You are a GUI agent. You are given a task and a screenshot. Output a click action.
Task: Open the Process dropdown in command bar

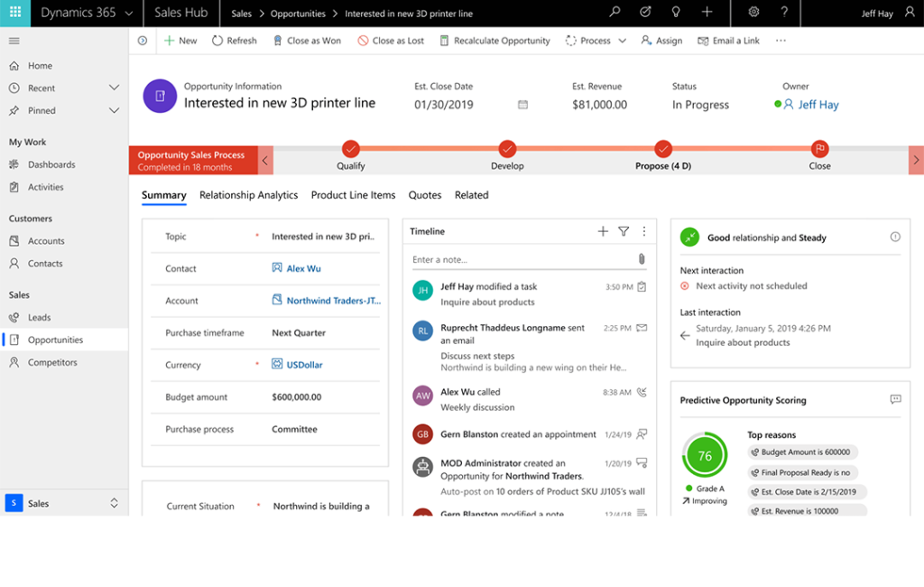(x=596, y=41)
